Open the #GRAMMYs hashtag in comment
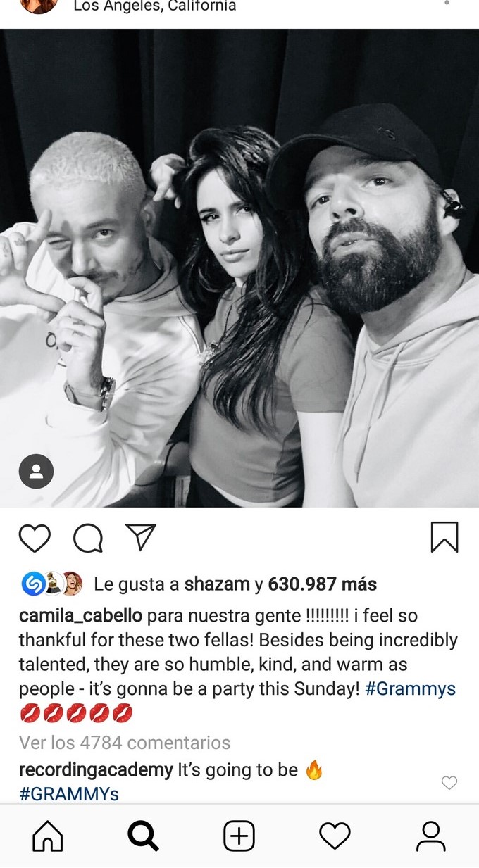The width and height of the screenshot is (479, 868). click(69, 794)
